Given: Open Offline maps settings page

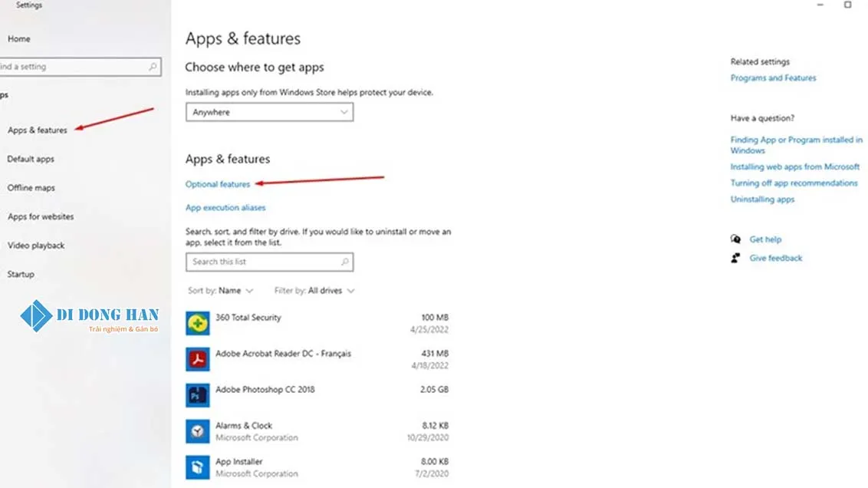Looking at the screenshot, I should pyautogui.click(x=31, y=188).
